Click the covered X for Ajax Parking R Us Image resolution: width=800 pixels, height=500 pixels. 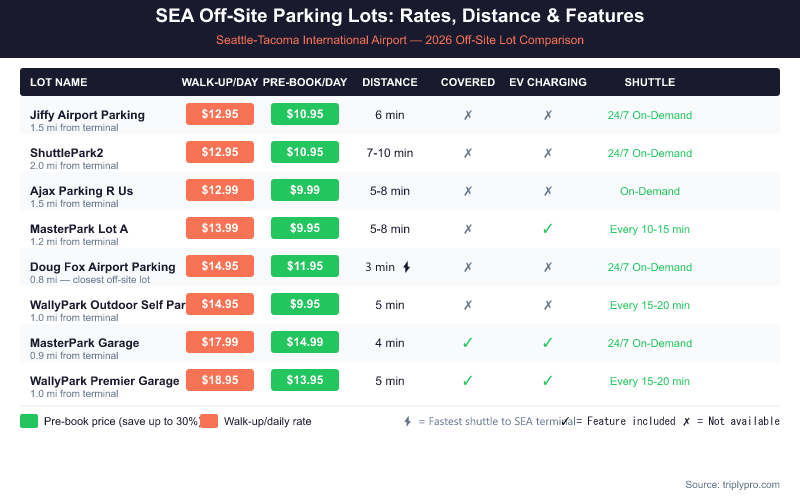tap(468, 191)
